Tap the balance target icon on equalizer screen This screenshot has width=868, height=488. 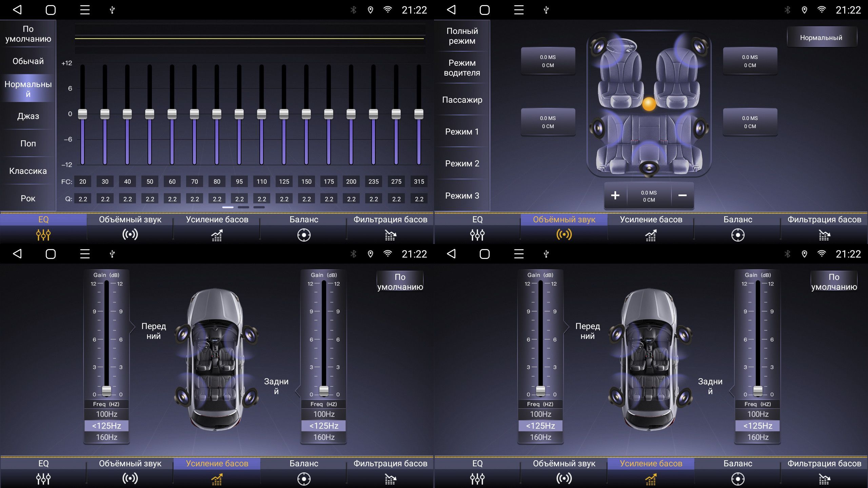pos(304,235)
